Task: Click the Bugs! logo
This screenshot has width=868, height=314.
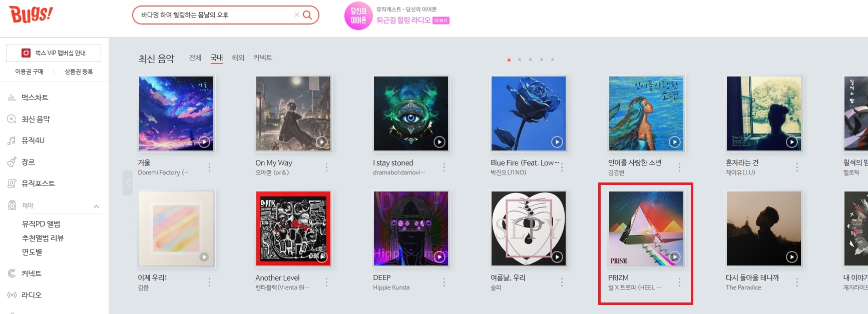Action: [x=31, y=14]
